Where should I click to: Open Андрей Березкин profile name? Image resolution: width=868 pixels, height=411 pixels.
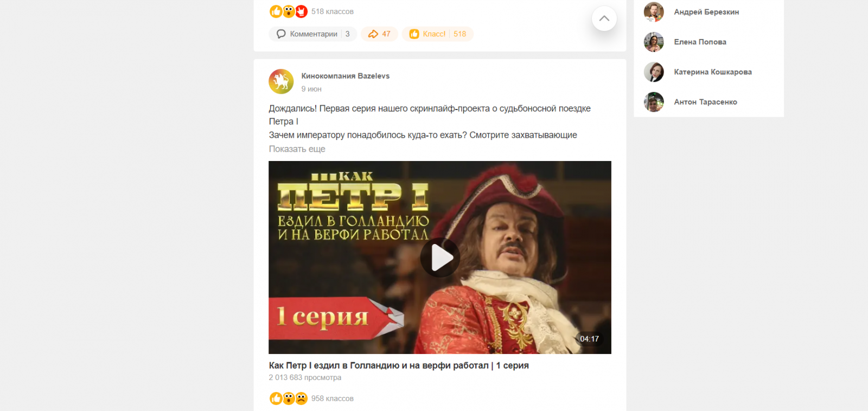point(706,12)
